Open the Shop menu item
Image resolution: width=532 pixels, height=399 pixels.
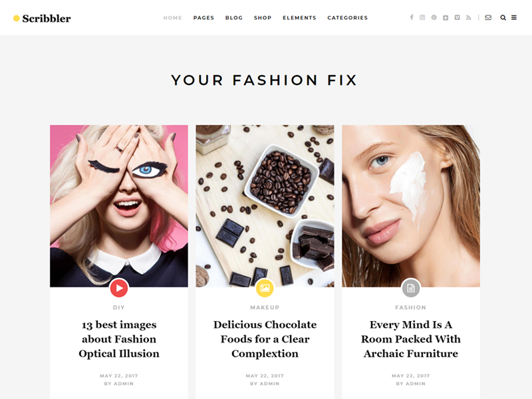point(263,18)
